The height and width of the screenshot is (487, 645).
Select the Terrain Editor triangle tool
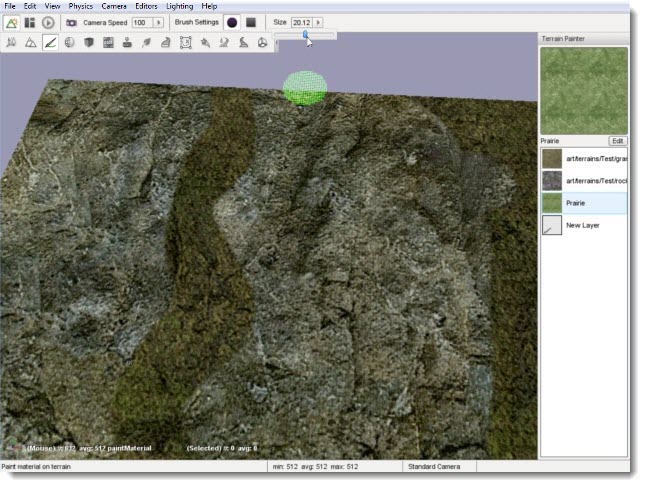(x=30, y=43)
